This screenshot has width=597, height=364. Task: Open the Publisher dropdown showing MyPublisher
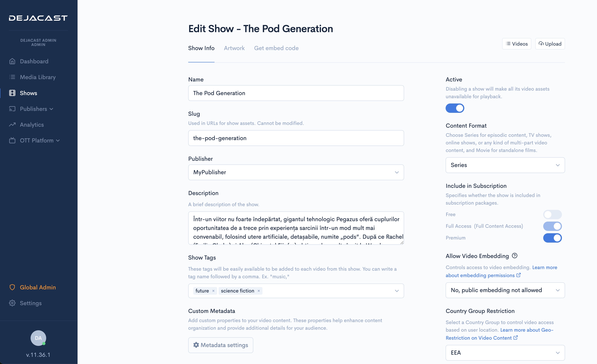[296, 172]
